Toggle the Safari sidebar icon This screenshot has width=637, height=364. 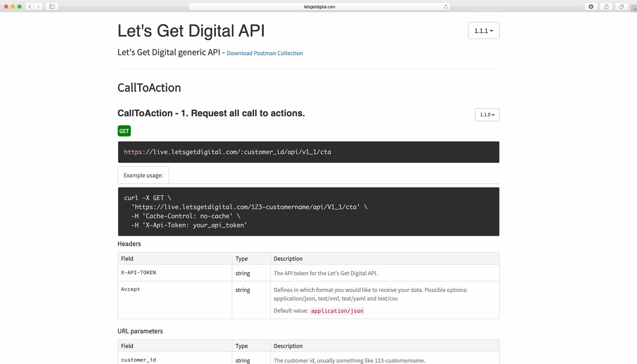52,7
